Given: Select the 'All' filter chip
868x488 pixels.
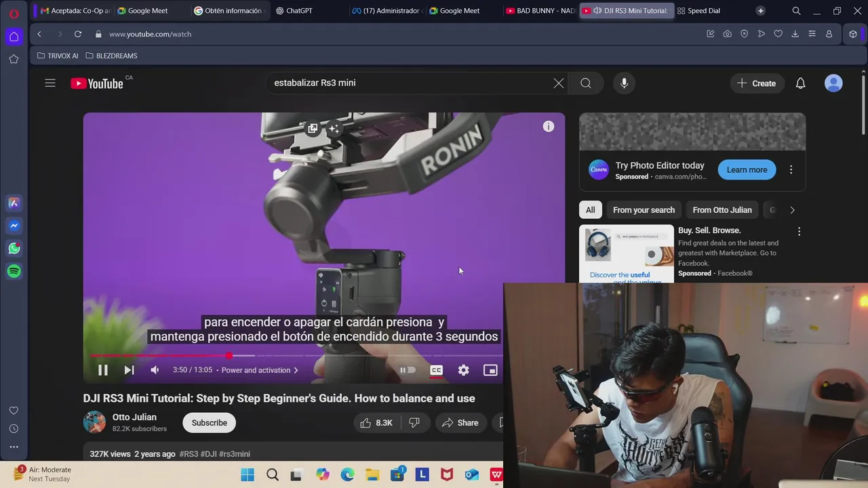Looking at the screenshot, I should pyautogui.click(x=591, y=210).
